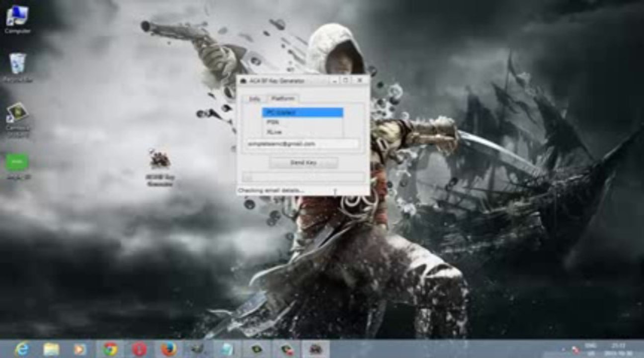Screen dimensions: 644x358
Task: Open the Computer desktop icon
Action: coord(17,19)
